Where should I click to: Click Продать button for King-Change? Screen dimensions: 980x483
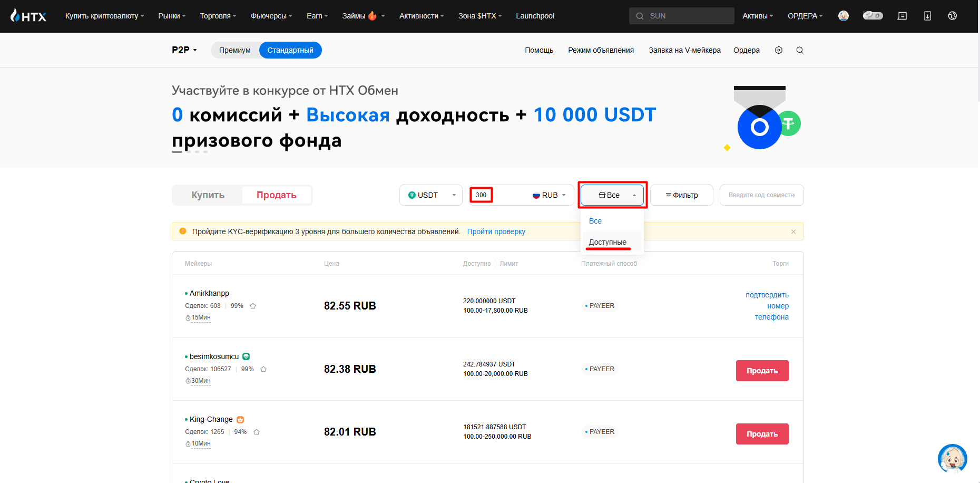click(762, 434)
